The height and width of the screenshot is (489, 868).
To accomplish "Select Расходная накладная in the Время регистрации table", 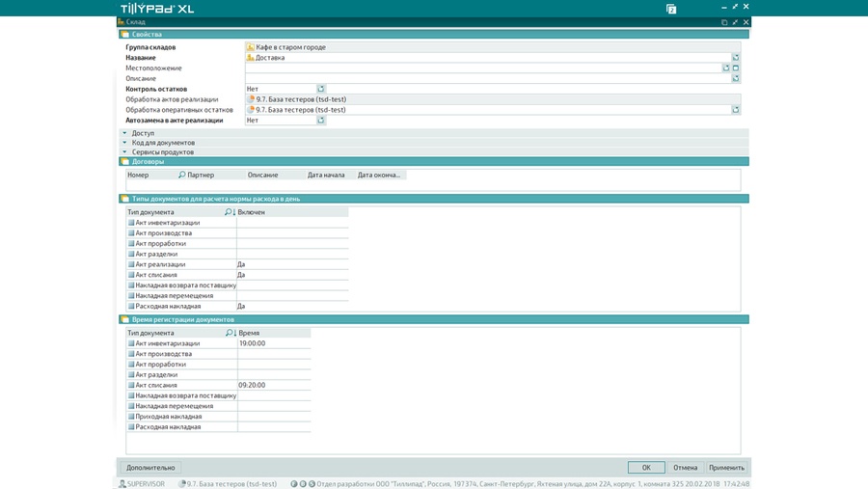I will click(x=168, y=427).
